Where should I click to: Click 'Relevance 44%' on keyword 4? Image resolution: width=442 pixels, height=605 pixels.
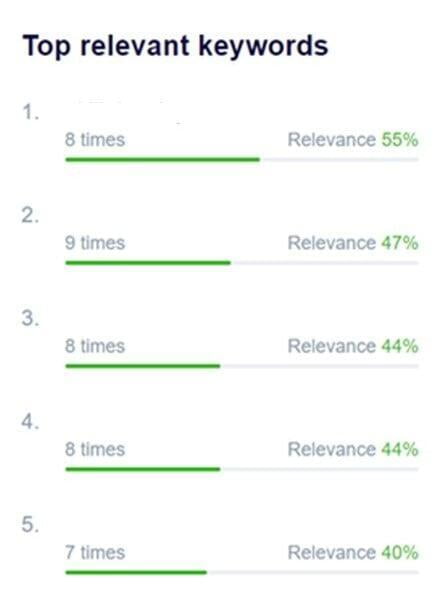click(x=353, y=450)
